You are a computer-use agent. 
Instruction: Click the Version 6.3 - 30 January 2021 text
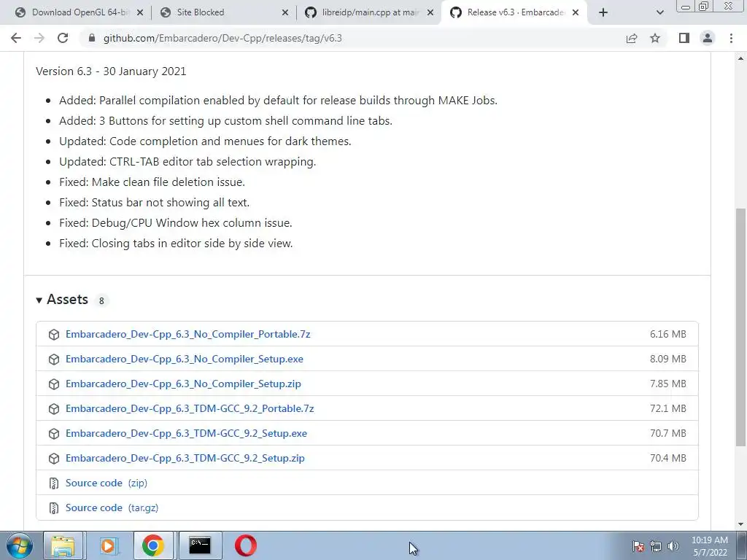tap(111, 71)
